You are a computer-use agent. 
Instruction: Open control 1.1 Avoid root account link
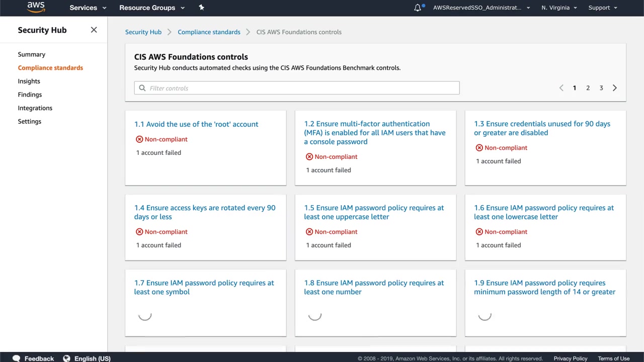tap(196, 124)
